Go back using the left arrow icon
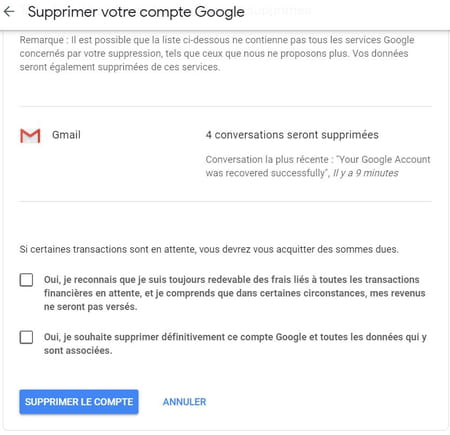450x435 pixels. pyautogui.click(x=9, y=12)
